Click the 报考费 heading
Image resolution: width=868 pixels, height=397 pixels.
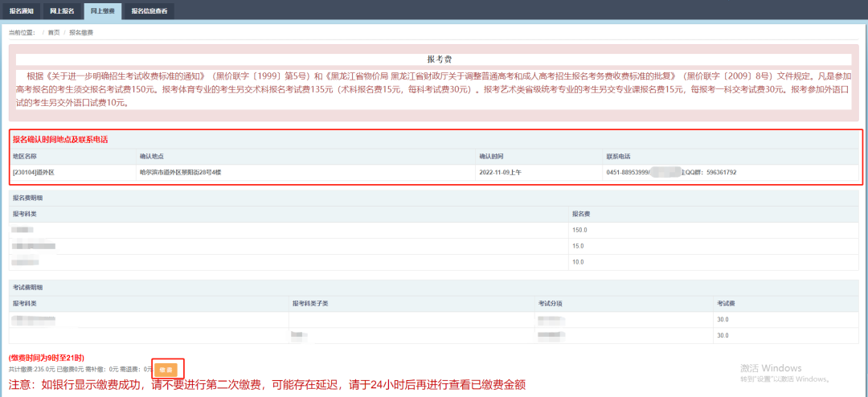(440, 59)
